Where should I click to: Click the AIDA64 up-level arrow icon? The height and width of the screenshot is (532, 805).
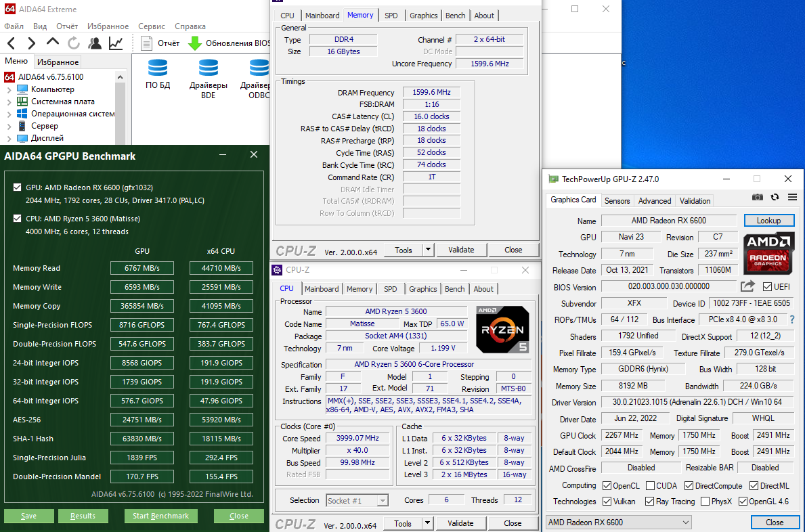click(52, 43)
